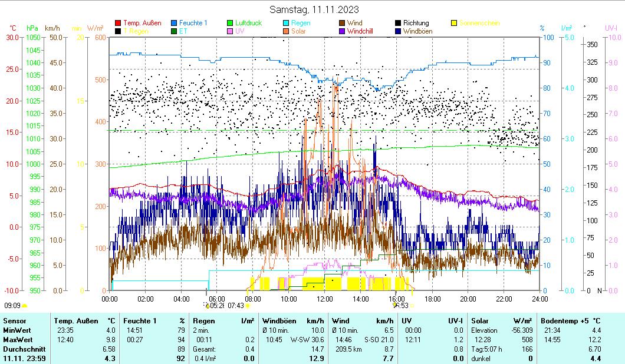Click the sunrise sun icon beside 07:43

[x=248, y=306]
